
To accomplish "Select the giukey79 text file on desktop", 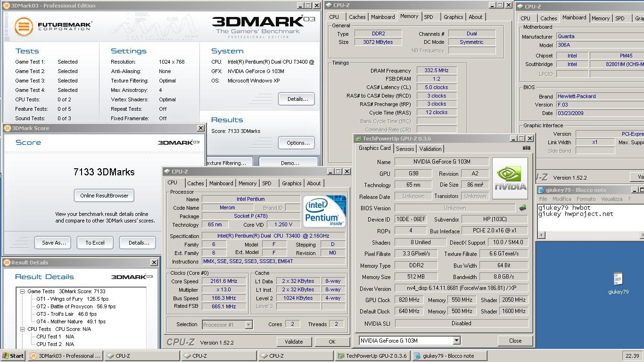I will 618,283.
